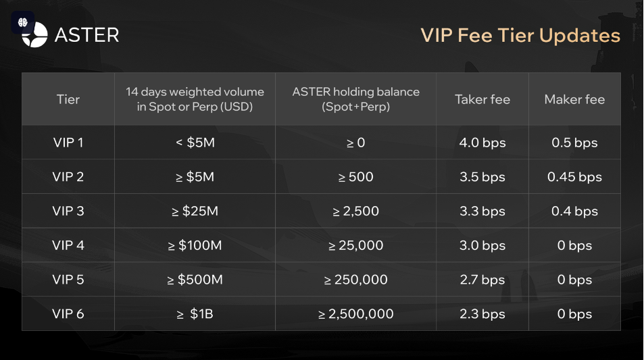Select the VIP 5 tier label
Screen dimensions: 644x360
68,280
